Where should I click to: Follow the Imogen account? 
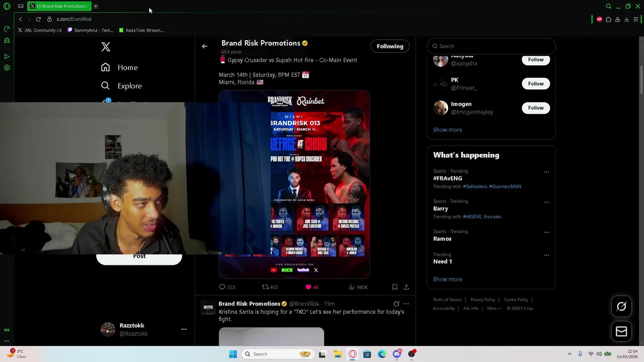pyautogui.click(x=536, y=108)
